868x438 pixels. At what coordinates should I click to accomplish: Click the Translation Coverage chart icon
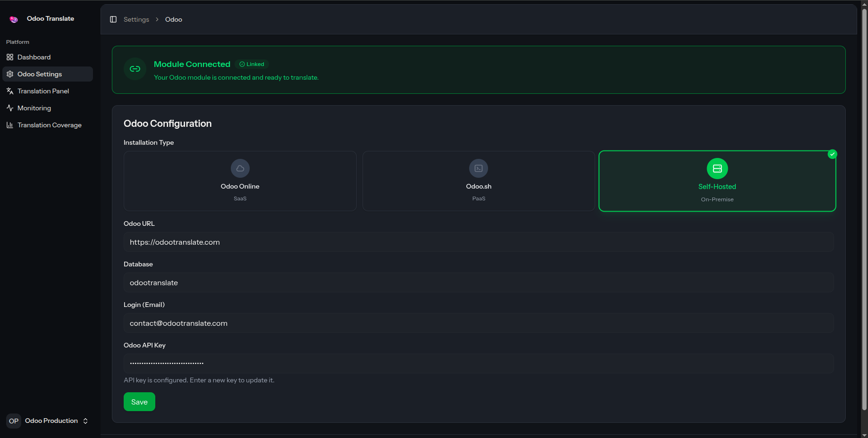coord(10,125)
